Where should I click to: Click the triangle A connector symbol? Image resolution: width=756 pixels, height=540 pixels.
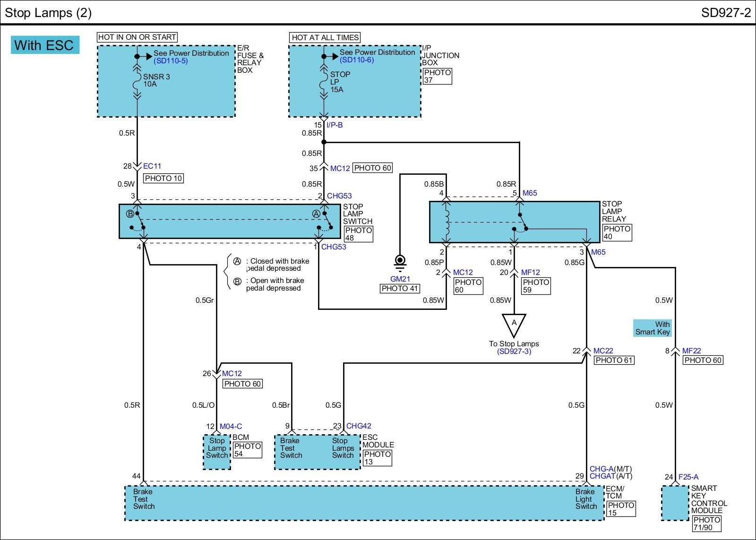tap(514, 324)
